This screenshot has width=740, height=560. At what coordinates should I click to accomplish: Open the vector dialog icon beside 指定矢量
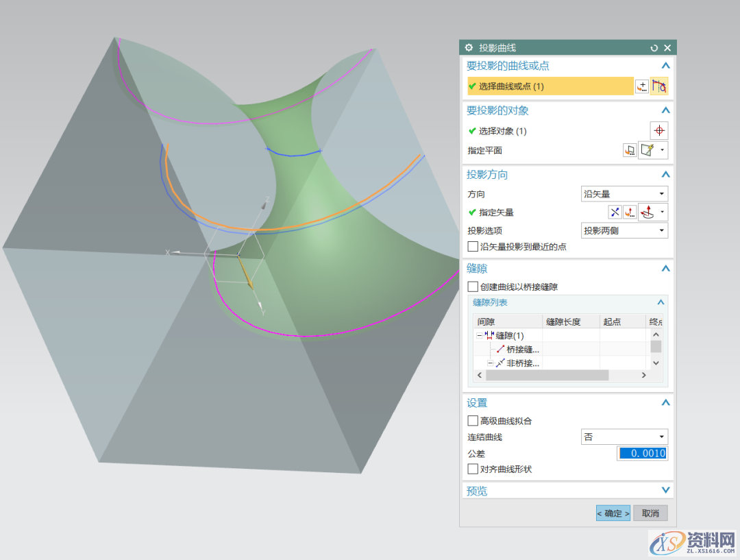tap(630, 212)
